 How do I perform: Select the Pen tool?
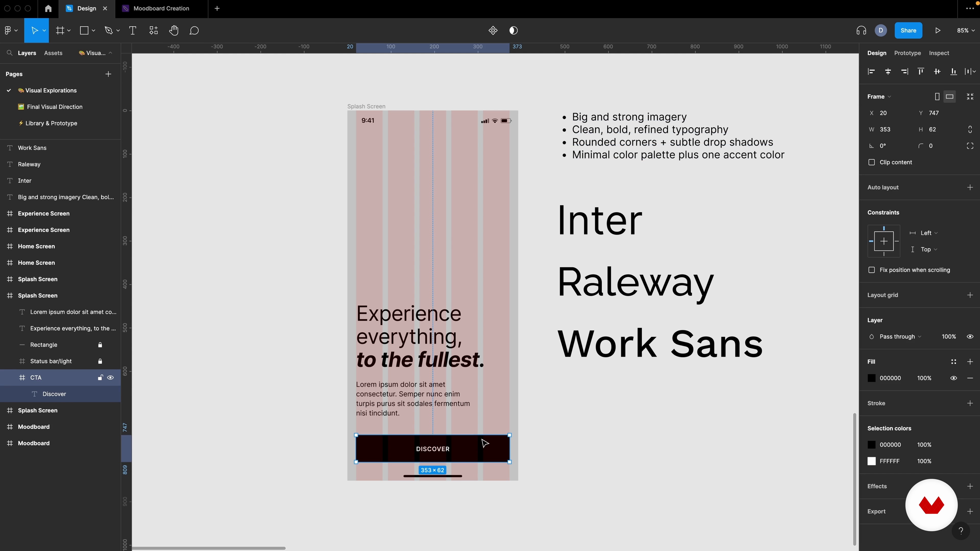(x=109, y=30)
